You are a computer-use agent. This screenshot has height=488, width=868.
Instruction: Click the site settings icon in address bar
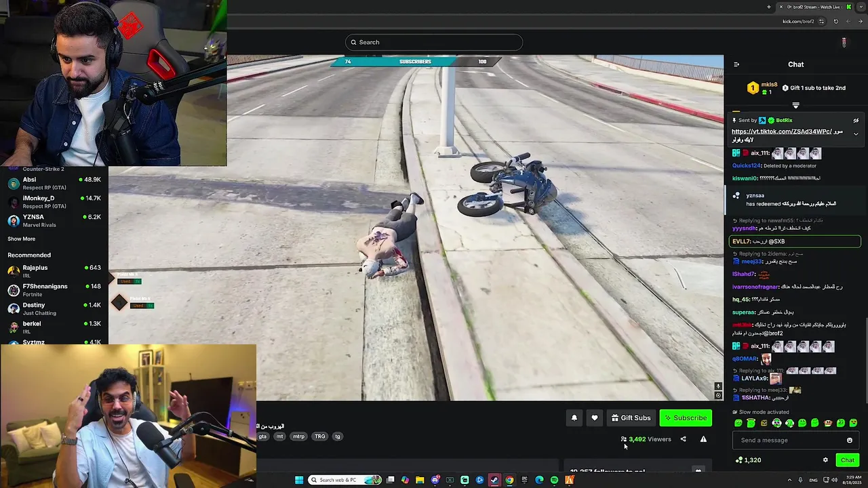pyautogui.click(x=821, y=21)
